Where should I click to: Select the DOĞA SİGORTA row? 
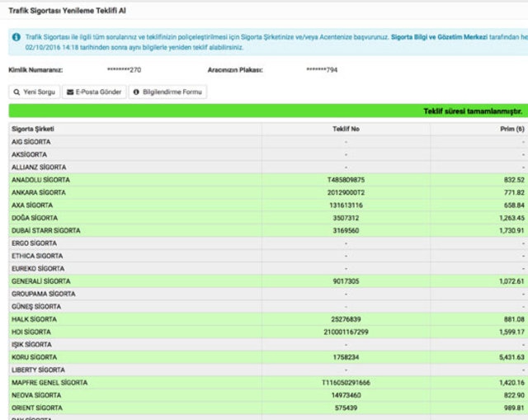pos(268,218)
